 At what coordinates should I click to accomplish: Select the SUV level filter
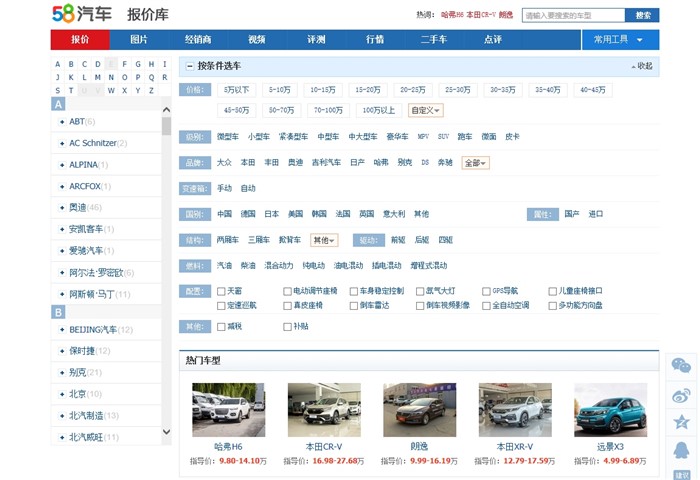443,136
